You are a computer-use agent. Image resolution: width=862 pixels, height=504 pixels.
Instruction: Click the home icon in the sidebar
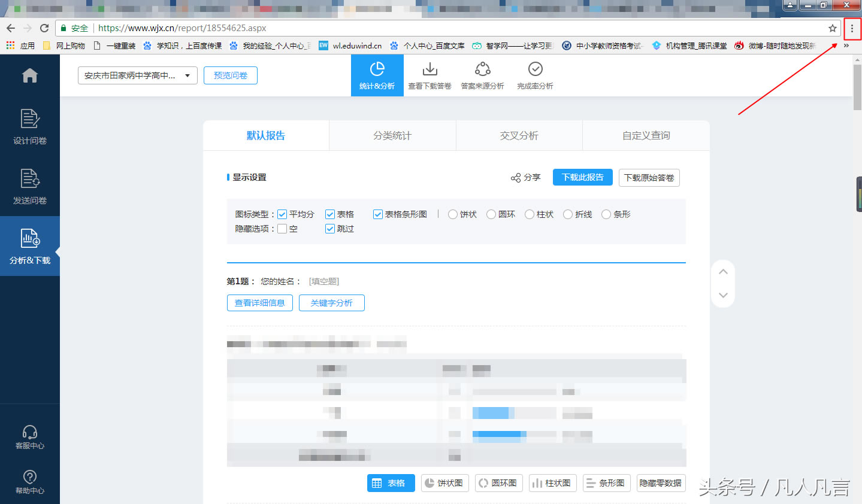[29, 75]
